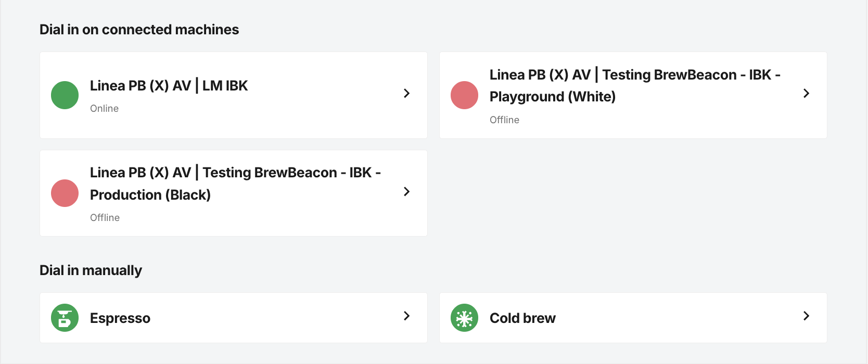
Task: Select Testing BrewBeacon Playground (White) title
Action: [635, 85]
